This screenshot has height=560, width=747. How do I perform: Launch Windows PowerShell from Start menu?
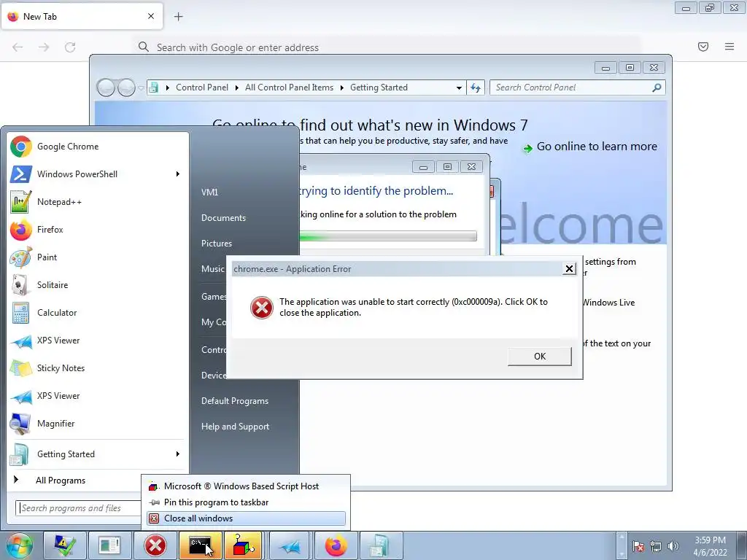98,174
